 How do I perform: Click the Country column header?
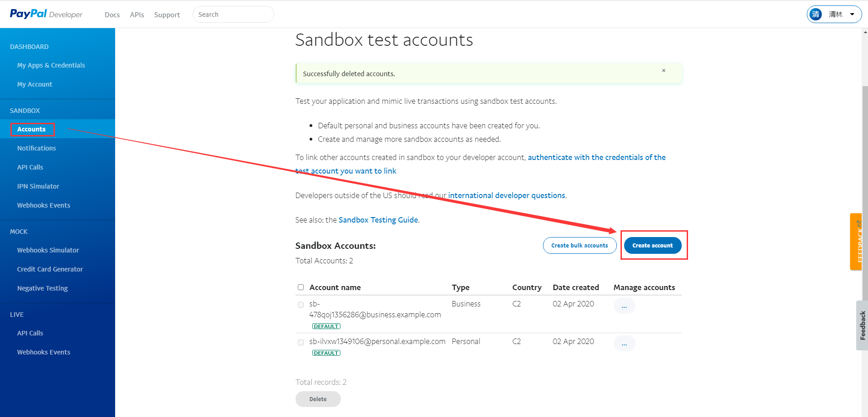click(527, 287)
